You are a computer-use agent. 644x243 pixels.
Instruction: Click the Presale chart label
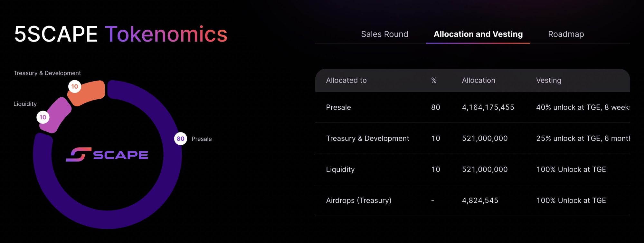point(202,139)
